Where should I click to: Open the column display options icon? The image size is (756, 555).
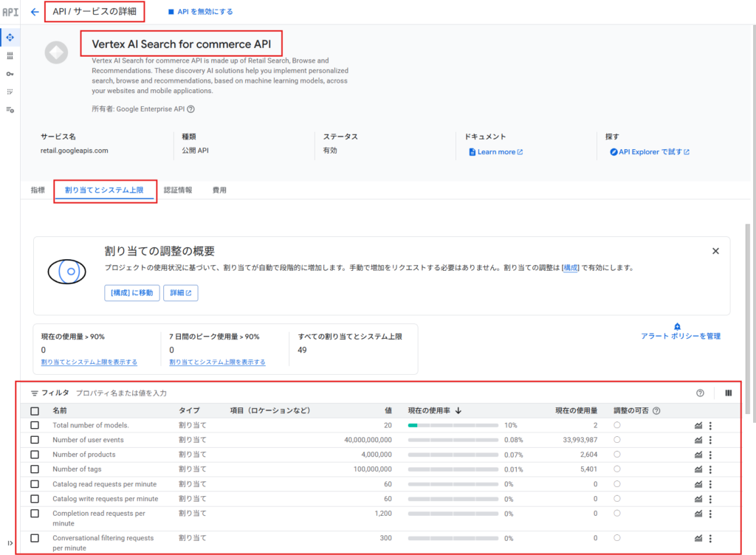(728, 393)
